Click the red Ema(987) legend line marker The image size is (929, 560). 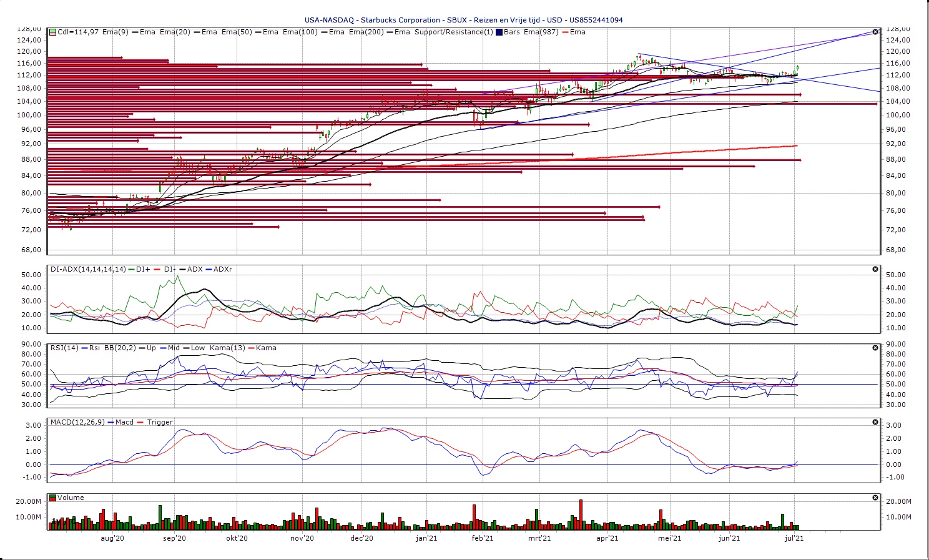pos(564,32)
